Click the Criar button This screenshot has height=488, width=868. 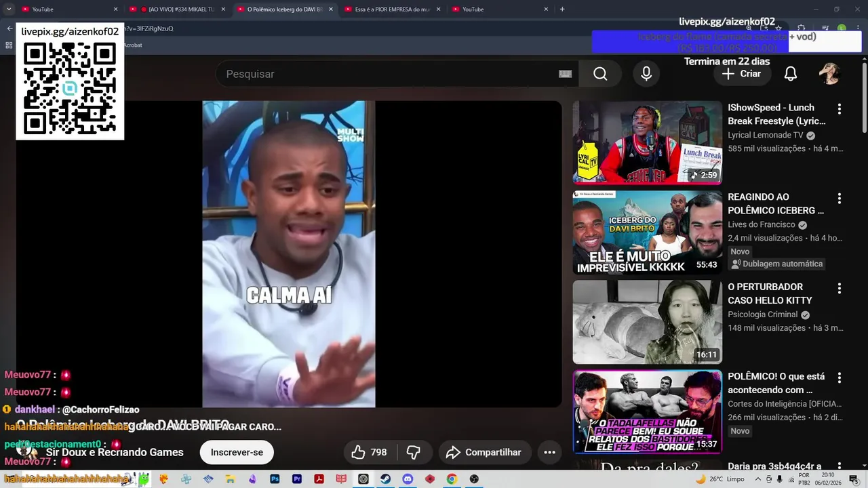pos(742,74)
